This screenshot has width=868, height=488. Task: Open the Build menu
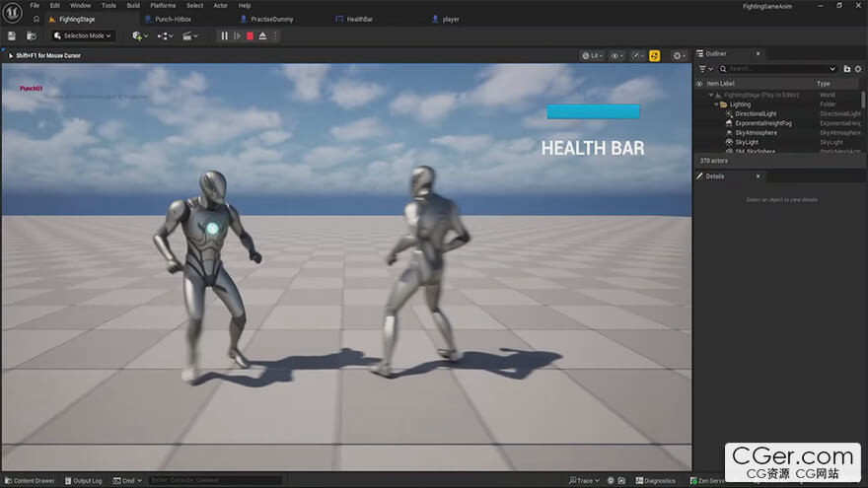coord(133,6)
